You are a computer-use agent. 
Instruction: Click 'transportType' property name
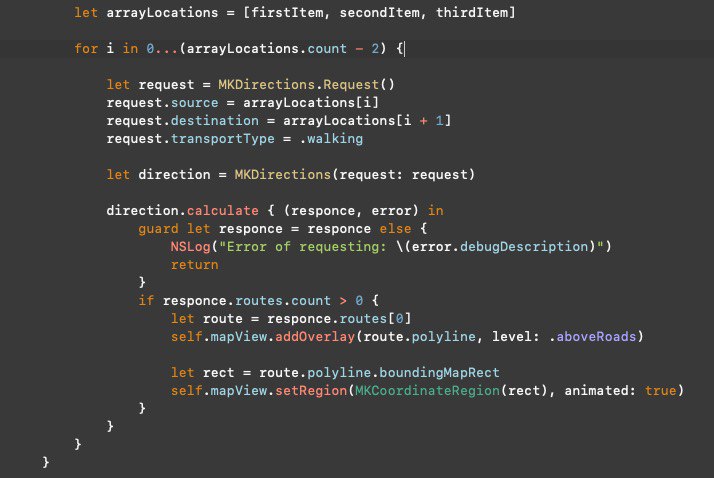(223, 139)
